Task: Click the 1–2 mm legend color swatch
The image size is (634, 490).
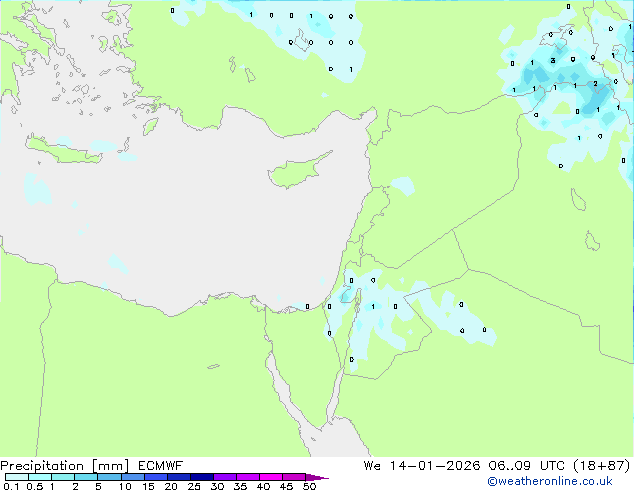Action: [x=63, y=477]
